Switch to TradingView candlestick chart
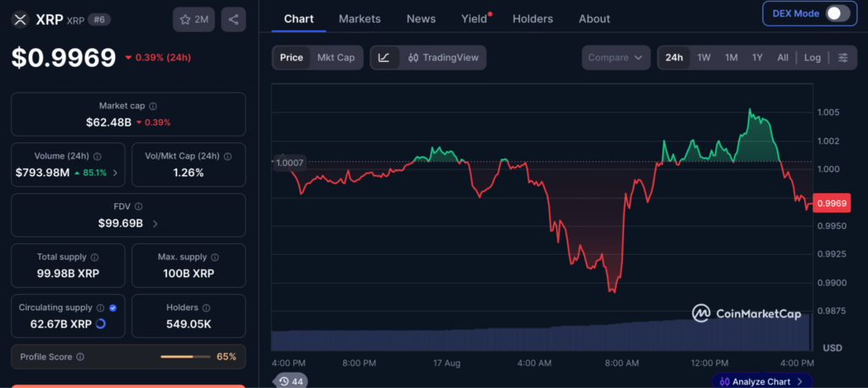Image resolution: width=868 pixels, height=388 pixels. (x=442, y=58)
